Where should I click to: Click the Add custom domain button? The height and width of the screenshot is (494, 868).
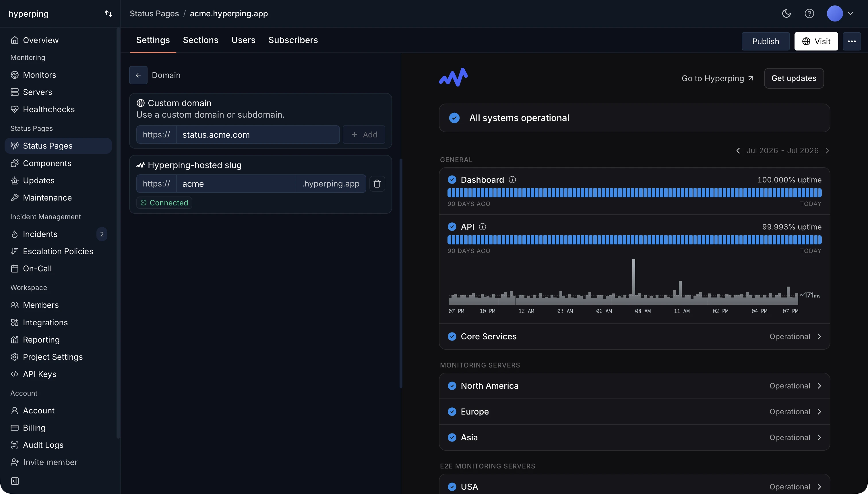(x=364, y=135)
